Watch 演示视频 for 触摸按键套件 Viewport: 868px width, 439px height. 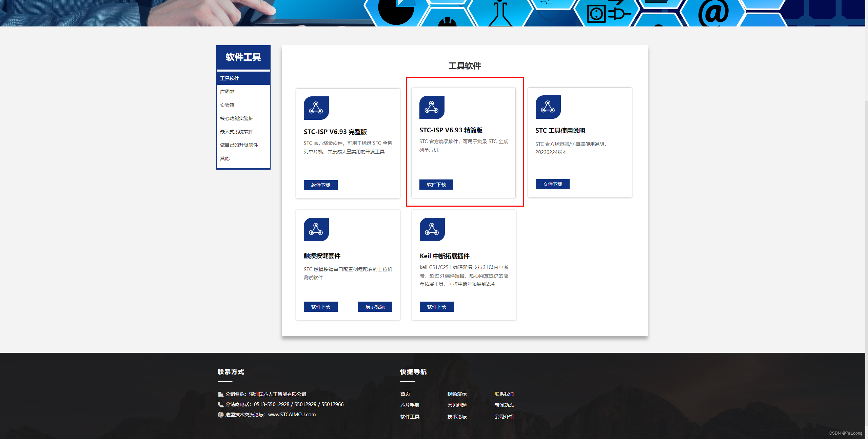[x=375, y=307]
